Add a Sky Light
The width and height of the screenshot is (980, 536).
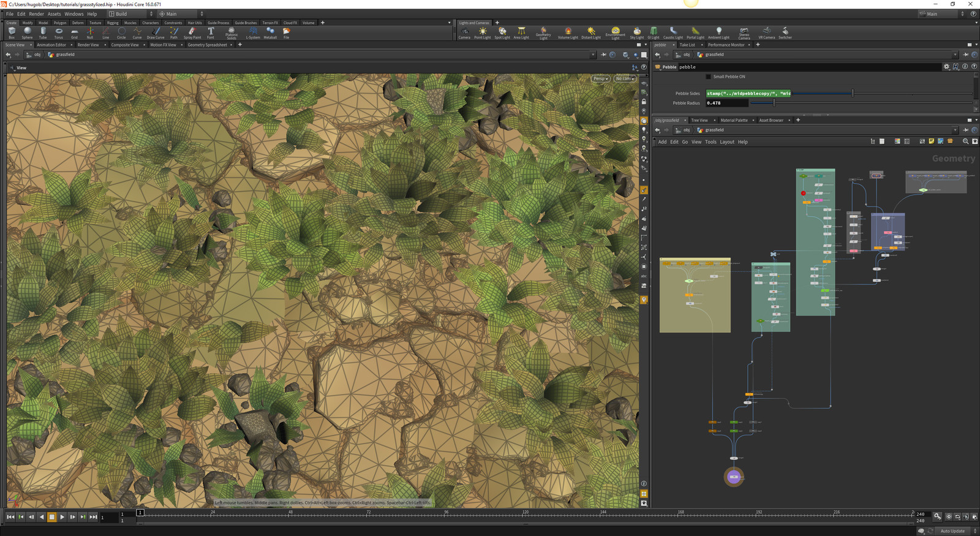(x=637, y=32)
